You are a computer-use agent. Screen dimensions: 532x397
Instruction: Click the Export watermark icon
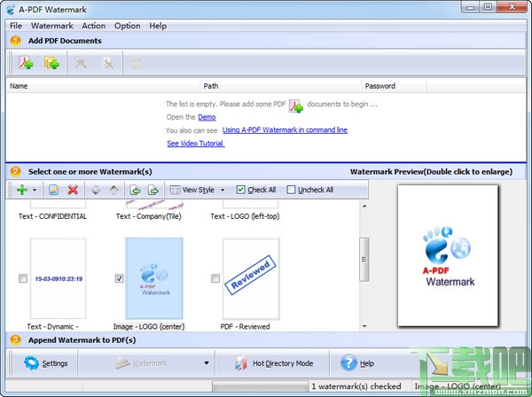coord(153,190)
